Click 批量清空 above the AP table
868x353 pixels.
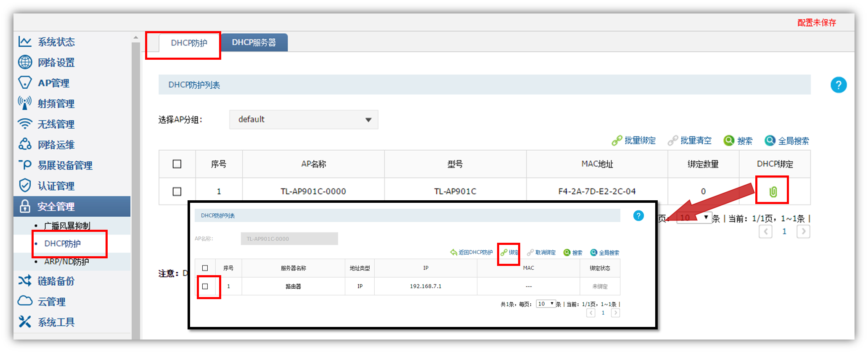[690, 141]
